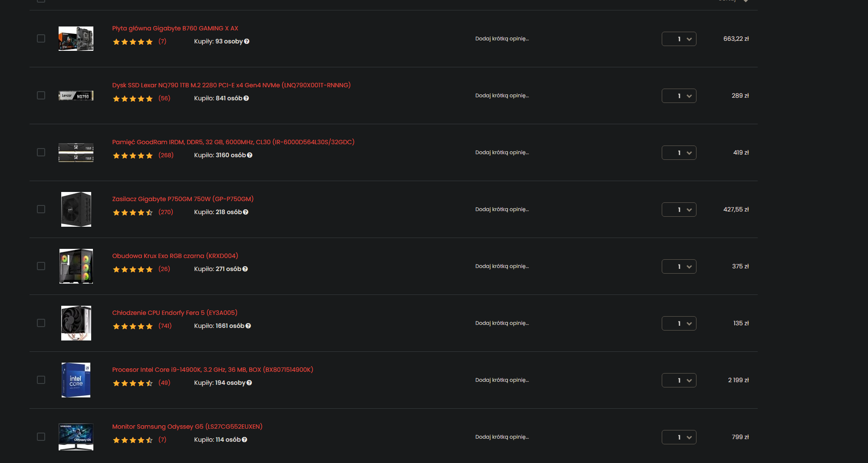Tick checkbox for Monitor Samsung Odyssey G5

tap(41, 437)
